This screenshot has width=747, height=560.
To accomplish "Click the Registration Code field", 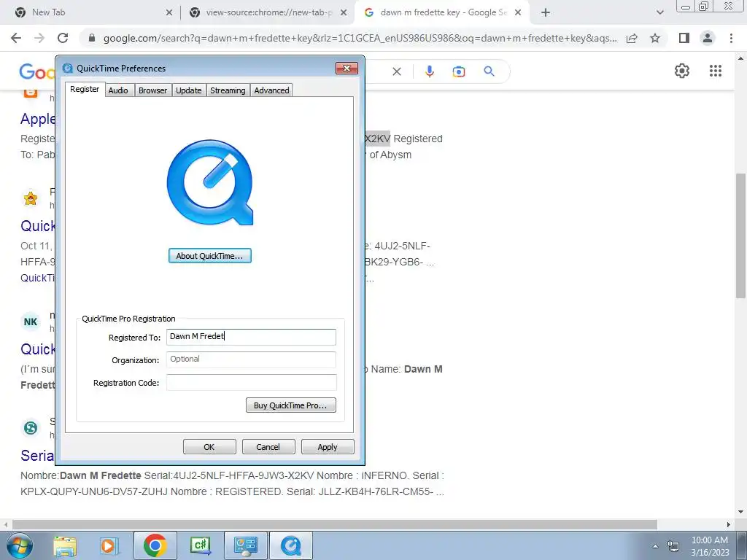I will (x=251, y=382).
